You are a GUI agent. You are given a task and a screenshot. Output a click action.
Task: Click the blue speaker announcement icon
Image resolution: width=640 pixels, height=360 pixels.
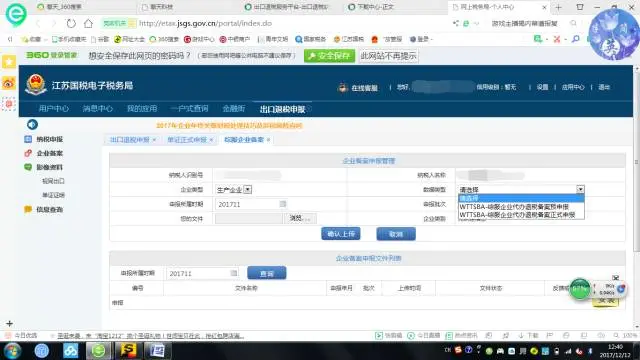(x=32, y=124)
